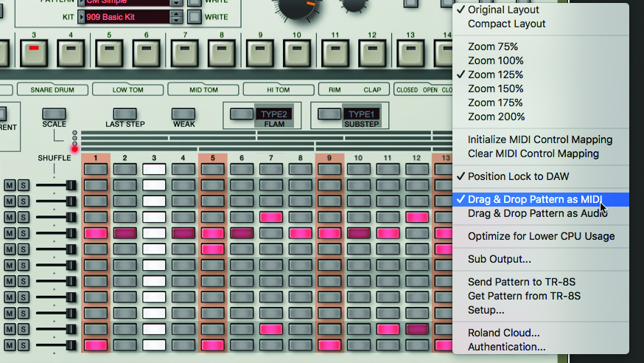The width and height of the screenshot is (644, 363).
Task: Mute the topmost track with M button
Action: tap(10, 185)
